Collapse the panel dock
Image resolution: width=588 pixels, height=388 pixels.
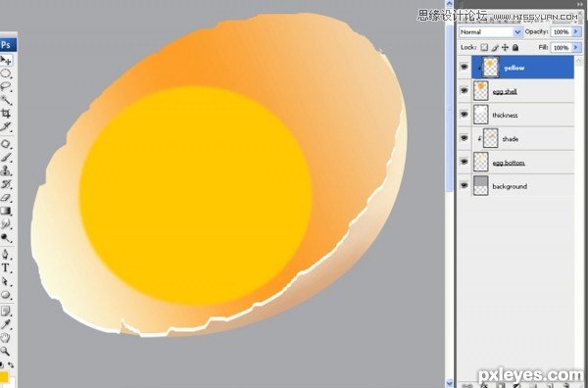click(x=580, y=3)
